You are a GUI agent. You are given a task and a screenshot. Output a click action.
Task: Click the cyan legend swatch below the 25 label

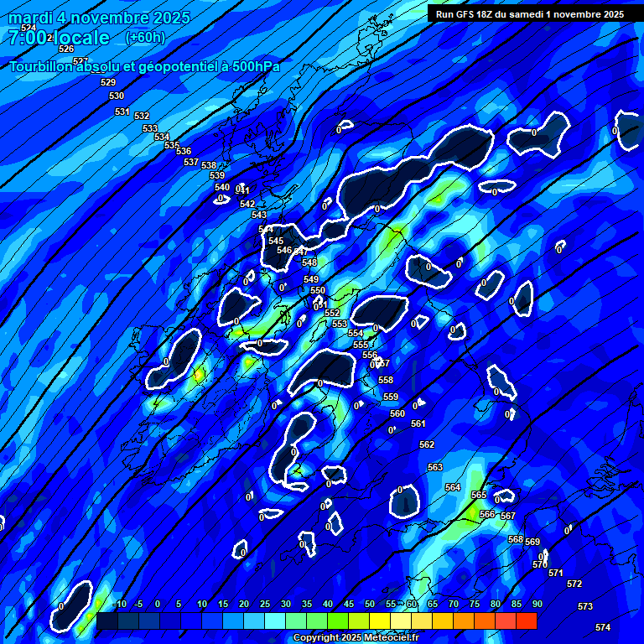tap(275, 621)
